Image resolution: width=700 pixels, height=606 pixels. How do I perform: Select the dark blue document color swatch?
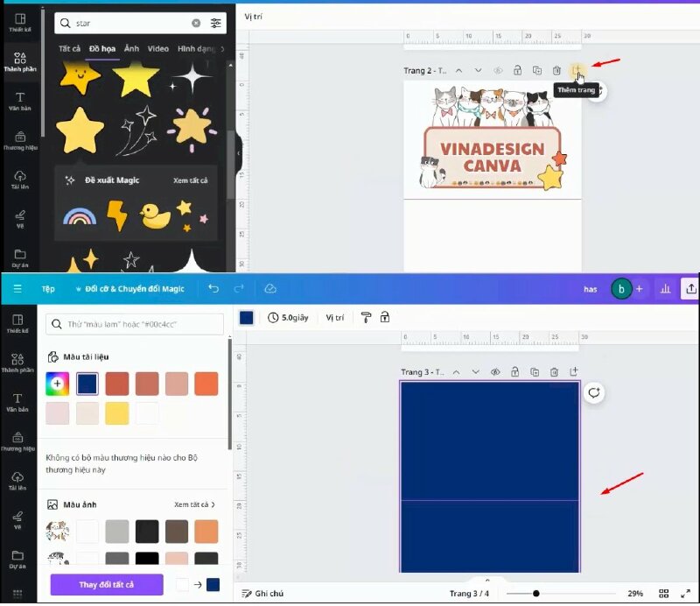pos(87,383)
